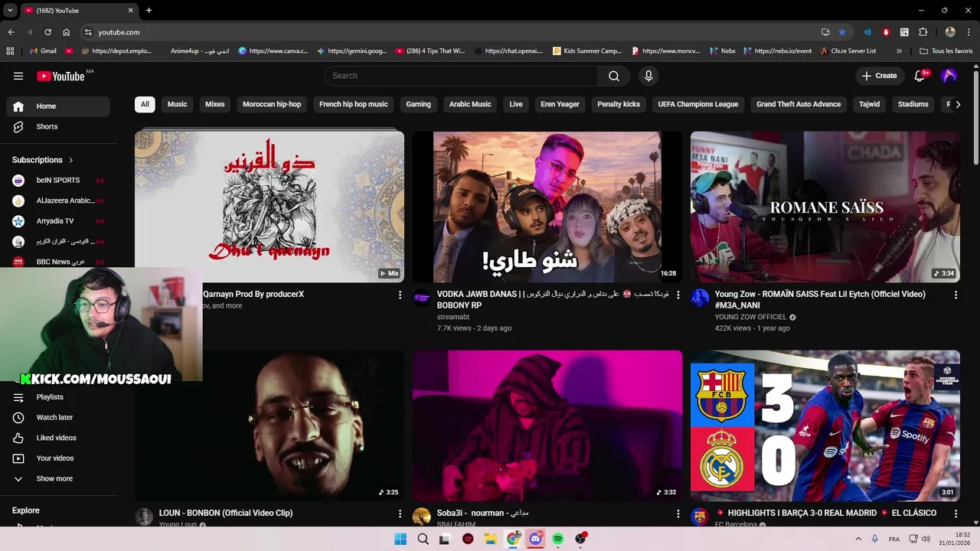The height and width of the screenshot is (551, 980).
Task: Select the Gaming filter chip
Action: pyautogui.click(x=419, y=104)
